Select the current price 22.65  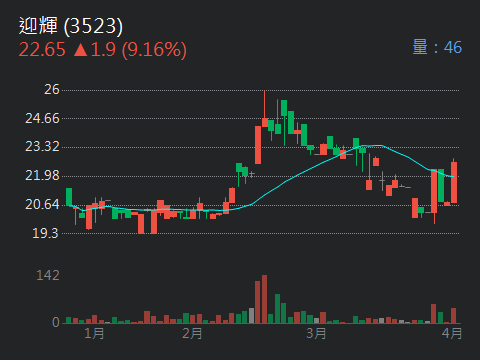click(42, 50)
